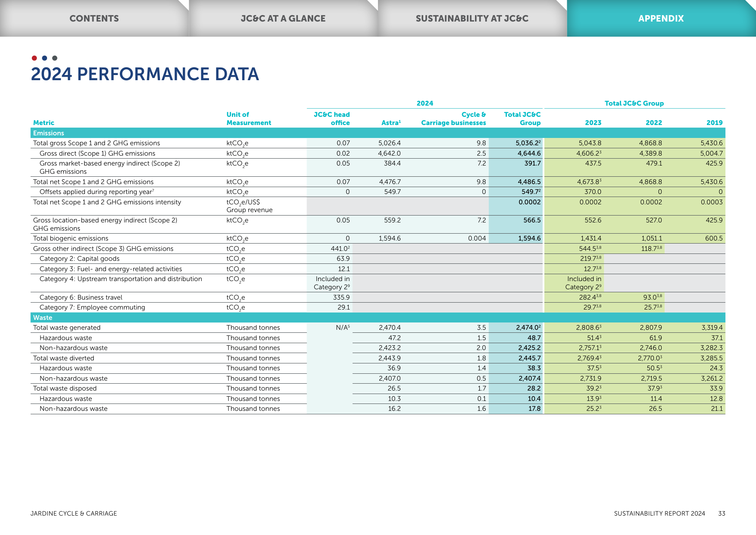Click JARDINE CYCLE & CARRIAGE footer text

click(x=74, y=513)
